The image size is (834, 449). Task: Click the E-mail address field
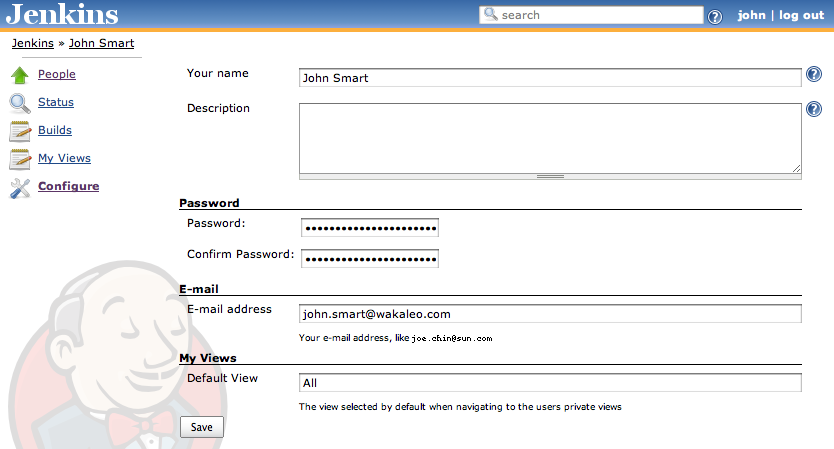(x=550, y=314)
